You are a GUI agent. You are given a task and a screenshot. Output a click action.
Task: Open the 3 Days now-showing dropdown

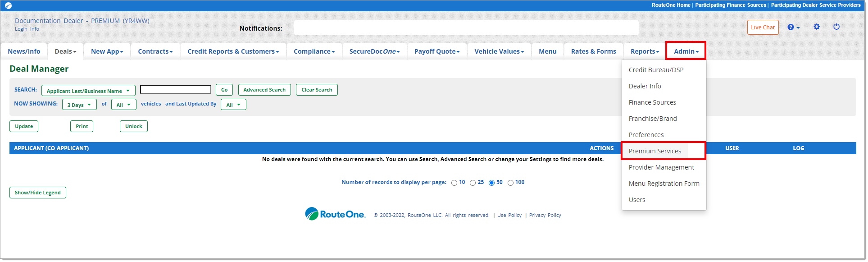point(79,105)
